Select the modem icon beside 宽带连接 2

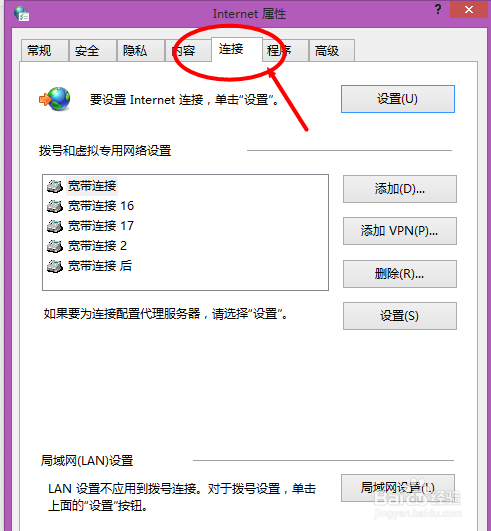click(55, 246)
